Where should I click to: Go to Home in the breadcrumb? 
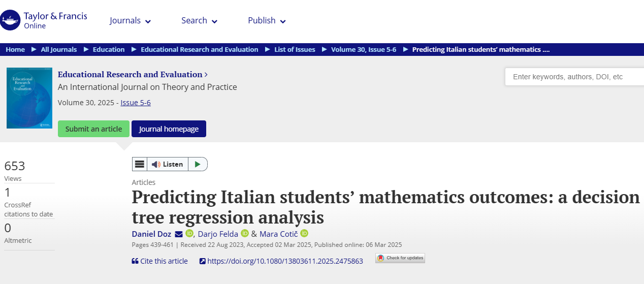click(x=15, y=49)
